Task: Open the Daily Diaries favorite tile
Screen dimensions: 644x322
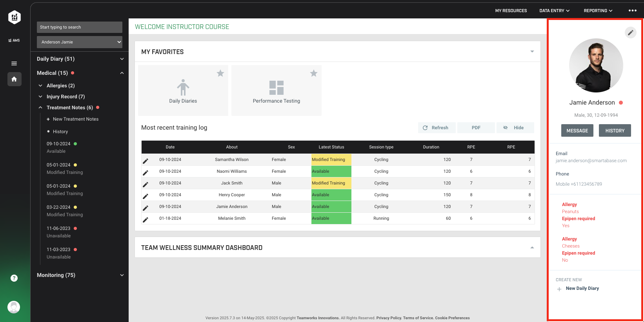Action: (183, 90)
